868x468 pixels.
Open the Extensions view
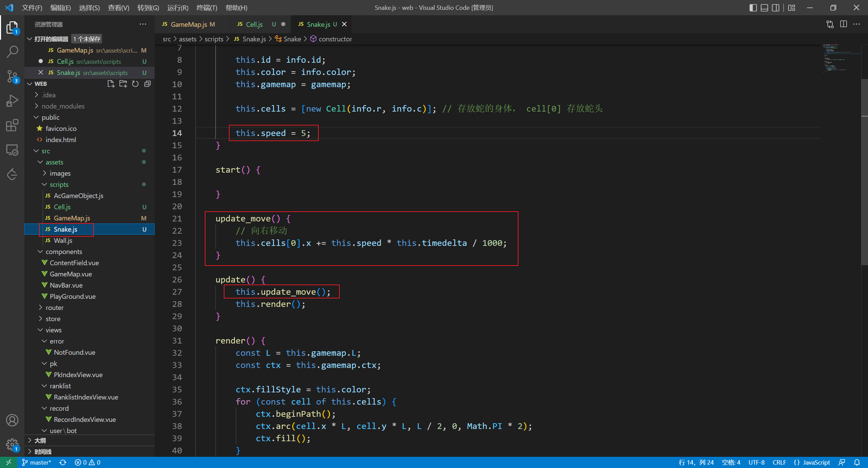pos(12,125)
